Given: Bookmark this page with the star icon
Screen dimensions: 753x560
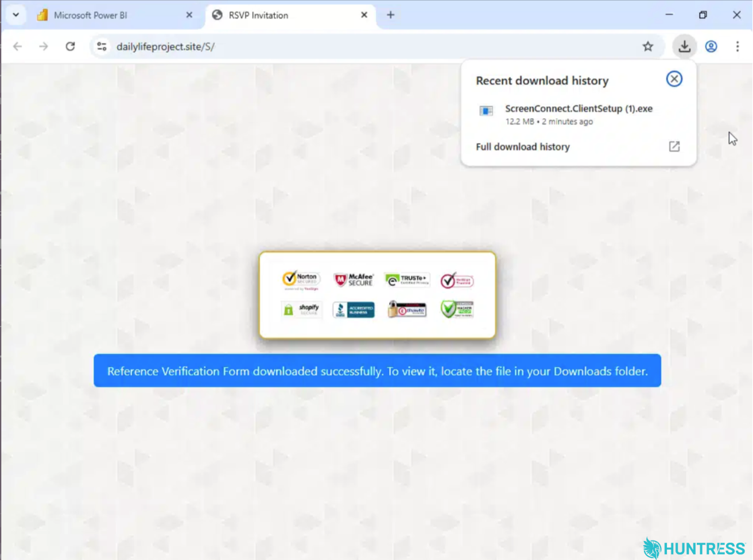Looking at the screenshot, I should click(648, 46).
